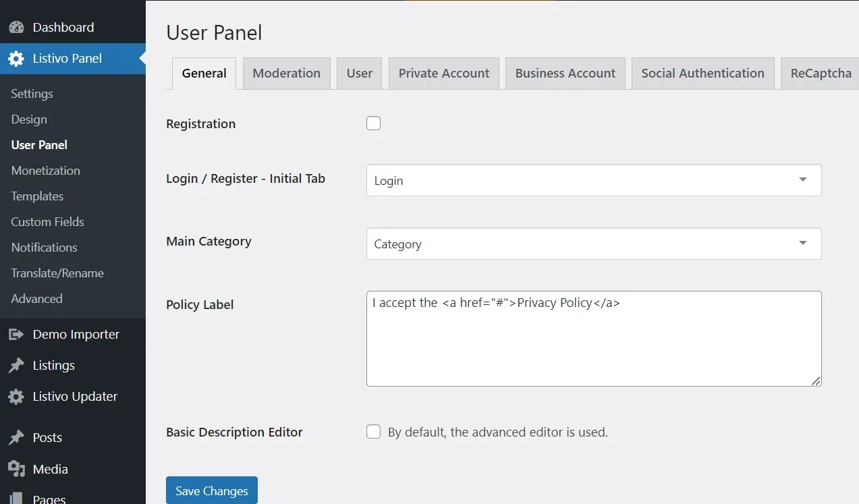This screenshot has height=504, width=859.
Task: Click the Listings pin icon
Action: coord(16,366)
